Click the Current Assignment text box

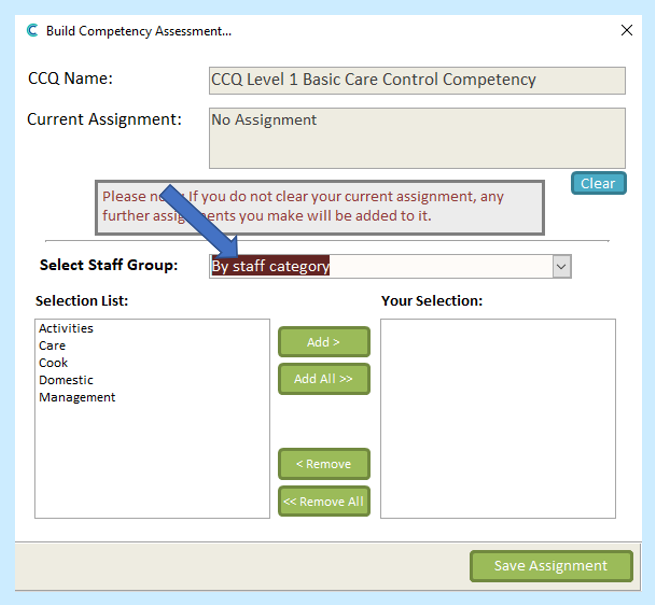point(417,138)
